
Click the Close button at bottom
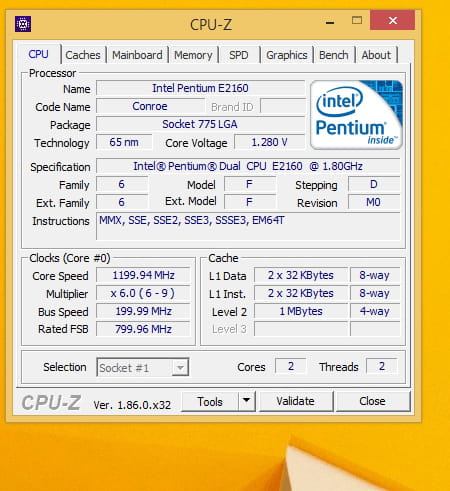(373, 401)
